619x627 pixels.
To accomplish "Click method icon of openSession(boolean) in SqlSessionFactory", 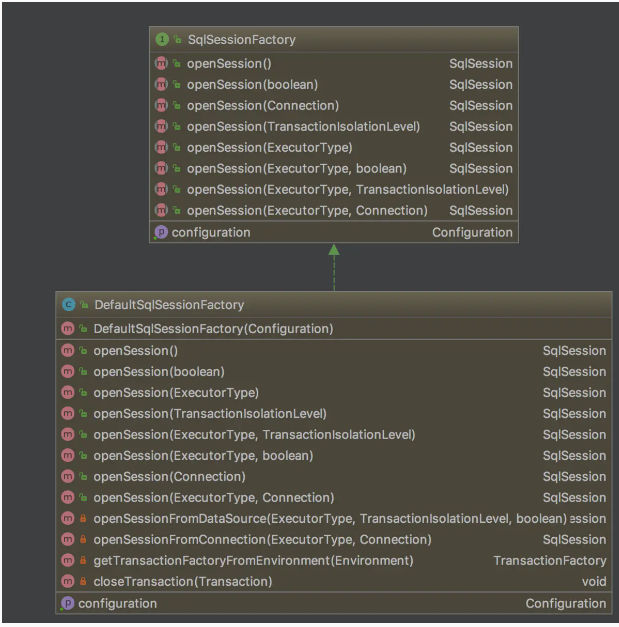I will click(x=161, y=84).
